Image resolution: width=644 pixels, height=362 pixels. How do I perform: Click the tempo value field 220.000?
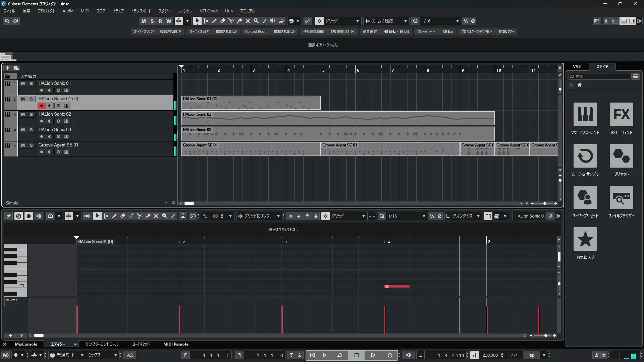point(490,355)
